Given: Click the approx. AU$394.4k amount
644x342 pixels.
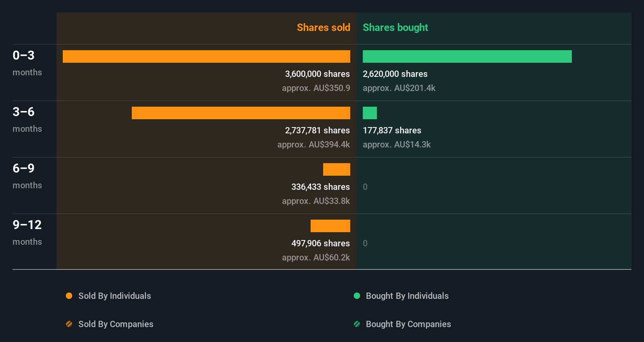Looking at the screenshot, I should coord(314,144).
